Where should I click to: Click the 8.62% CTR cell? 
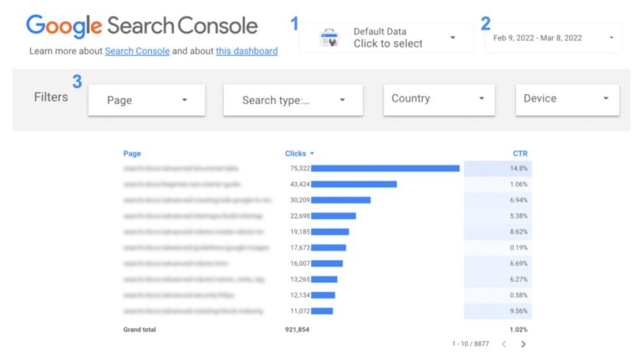[498, 231]
